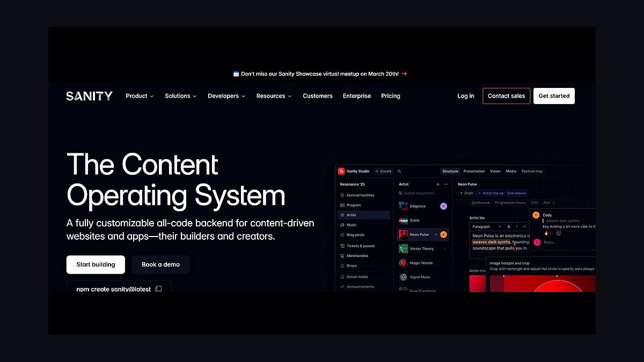Click the Get started button

(554, 96)
